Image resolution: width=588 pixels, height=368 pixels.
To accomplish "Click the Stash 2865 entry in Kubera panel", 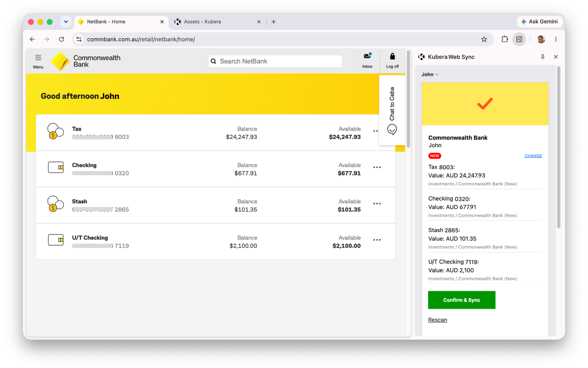I will point(485,238).
